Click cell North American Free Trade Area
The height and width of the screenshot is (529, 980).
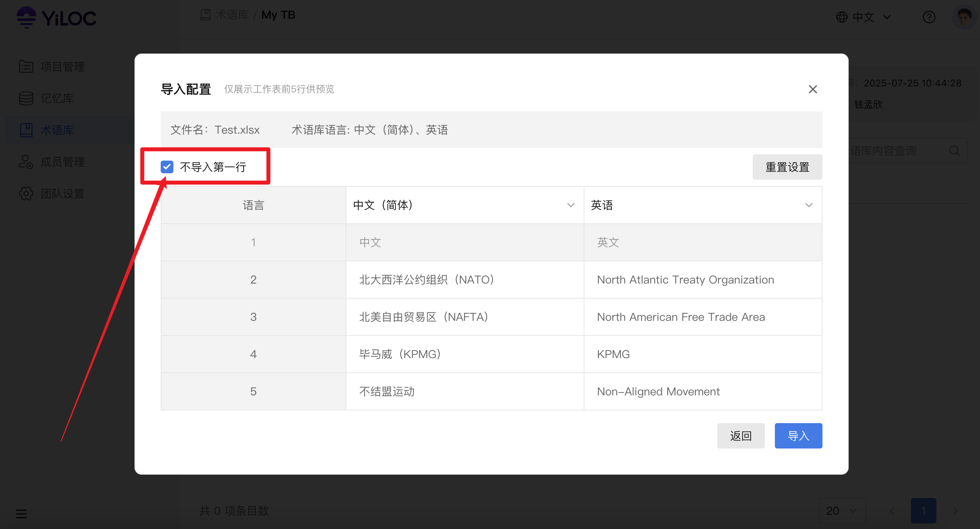703,317
